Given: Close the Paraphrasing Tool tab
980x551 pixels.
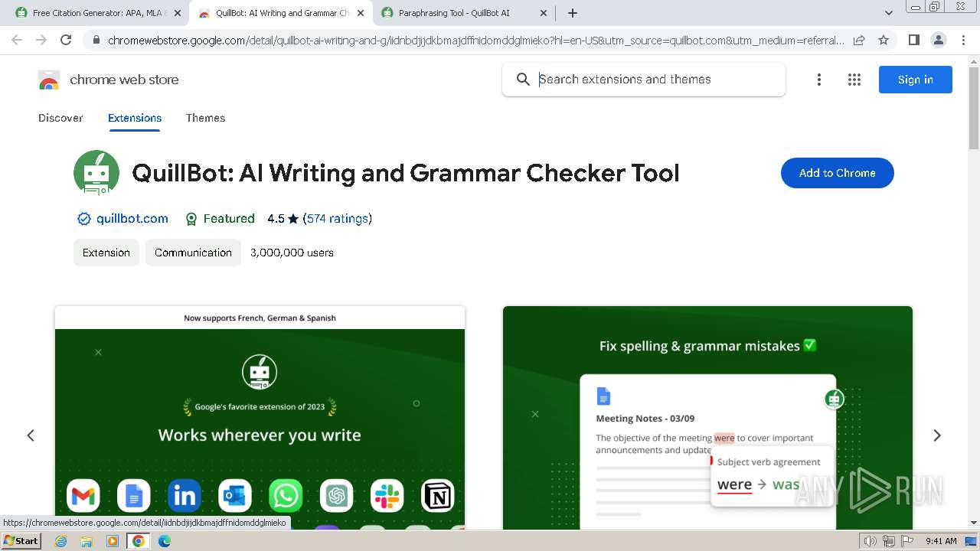Looking at the screenshot, I should coord(544,13).
